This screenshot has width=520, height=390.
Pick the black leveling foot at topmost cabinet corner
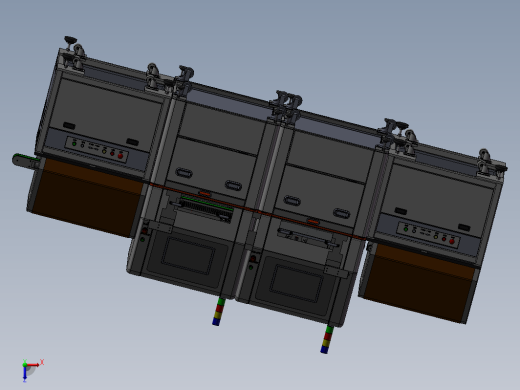(70, 40)
